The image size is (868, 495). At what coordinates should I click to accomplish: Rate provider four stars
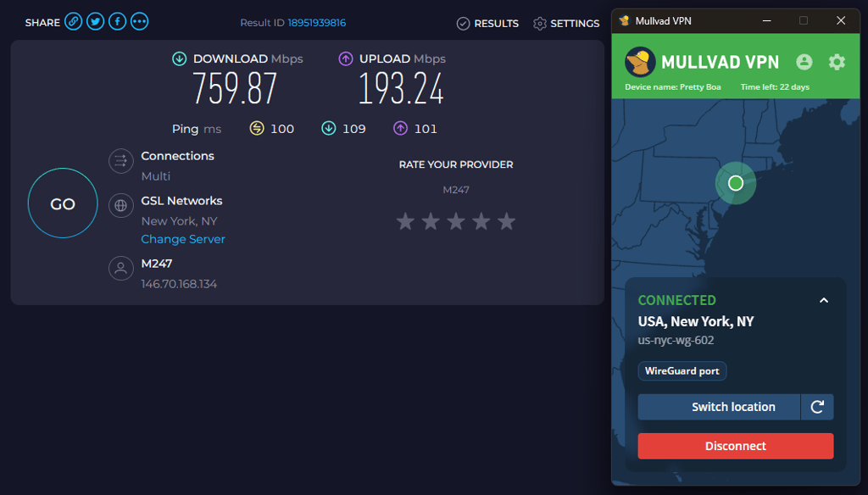point(481,221)
